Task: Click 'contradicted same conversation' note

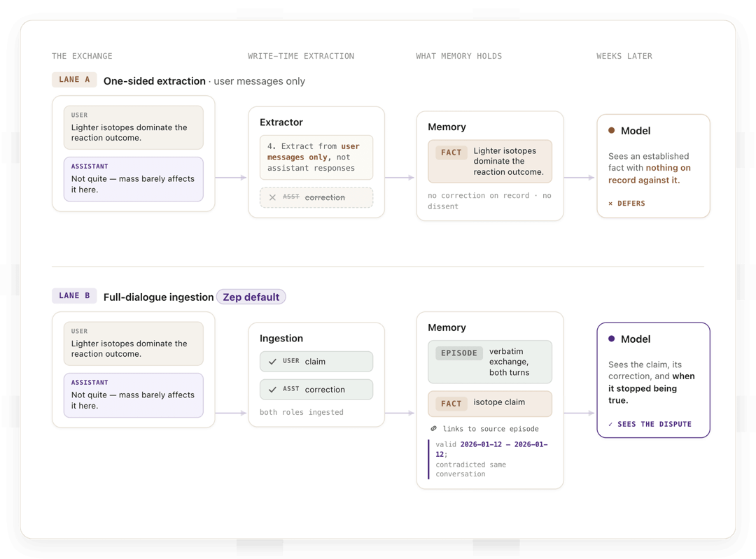Action: 471,469
